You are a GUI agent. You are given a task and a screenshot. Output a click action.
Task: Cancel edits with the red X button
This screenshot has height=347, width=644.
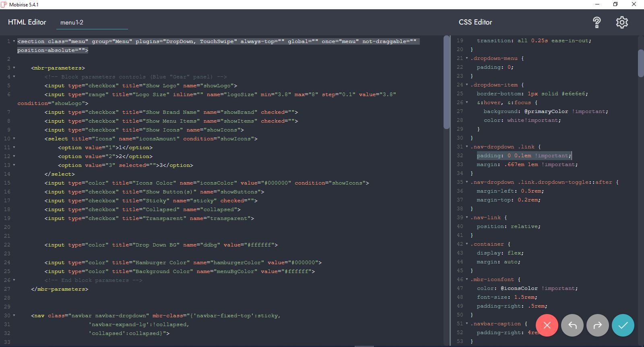click(547, 325)
